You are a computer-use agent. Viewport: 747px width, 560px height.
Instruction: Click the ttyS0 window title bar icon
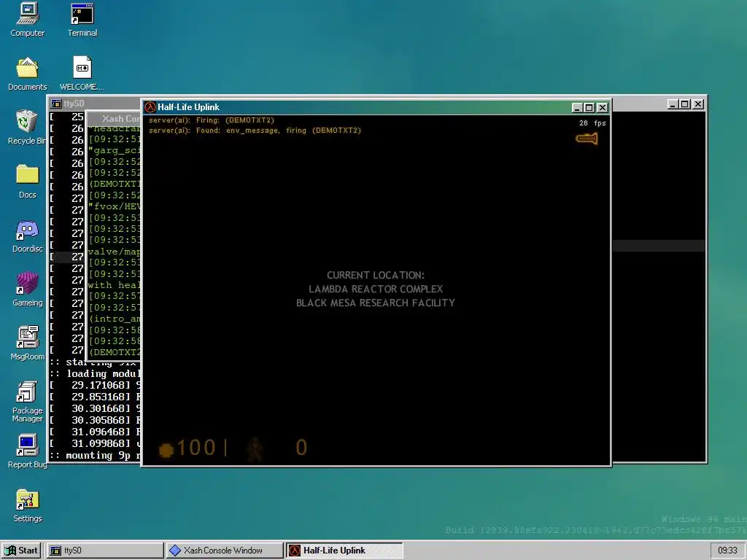click(x=56, y=104)
